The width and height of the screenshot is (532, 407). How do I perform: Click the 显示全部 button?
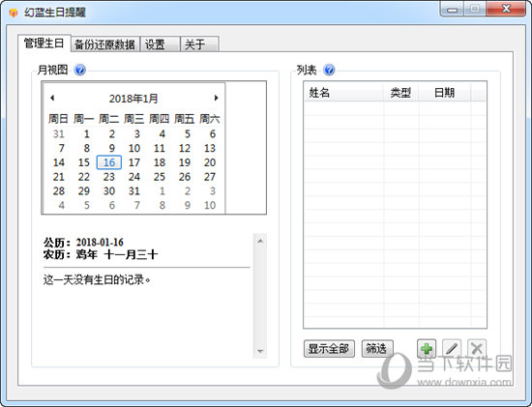click(x=329, y=349)
